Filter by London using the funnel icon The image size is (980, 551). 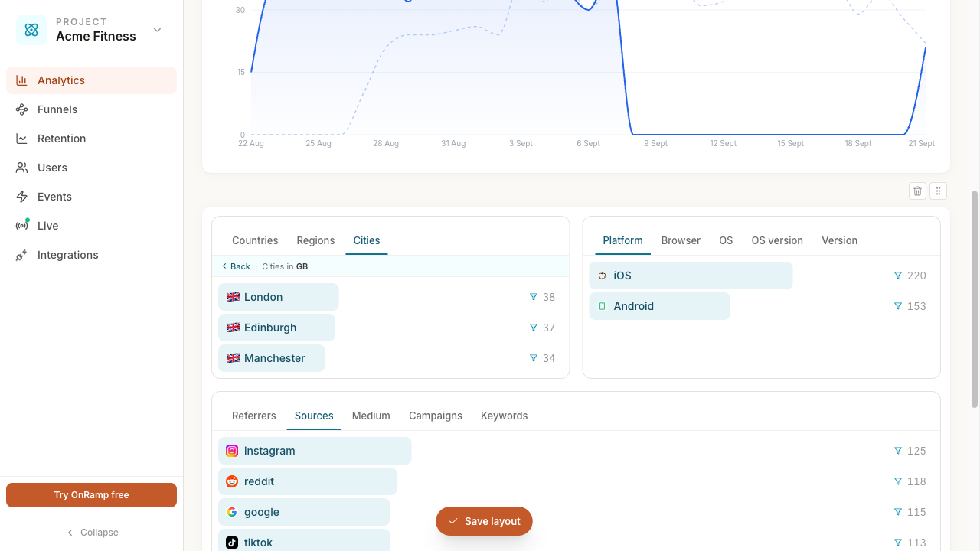534,297
